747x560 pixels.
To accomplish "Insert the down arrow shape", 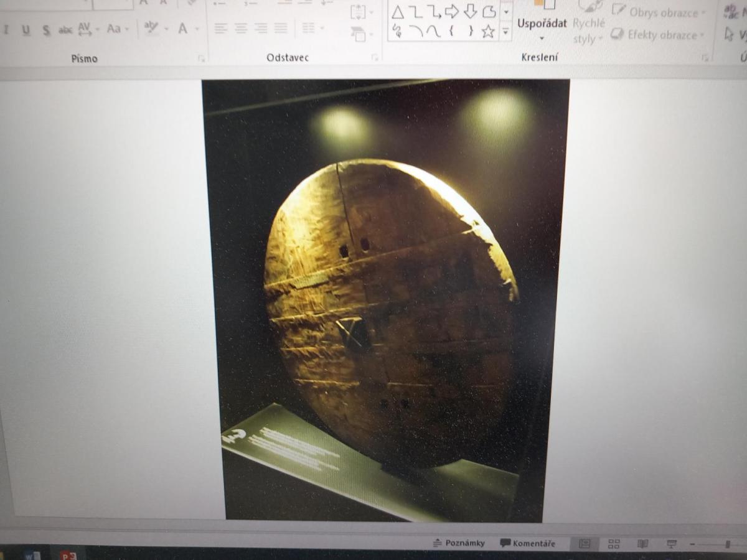I will tap(471, 11).
